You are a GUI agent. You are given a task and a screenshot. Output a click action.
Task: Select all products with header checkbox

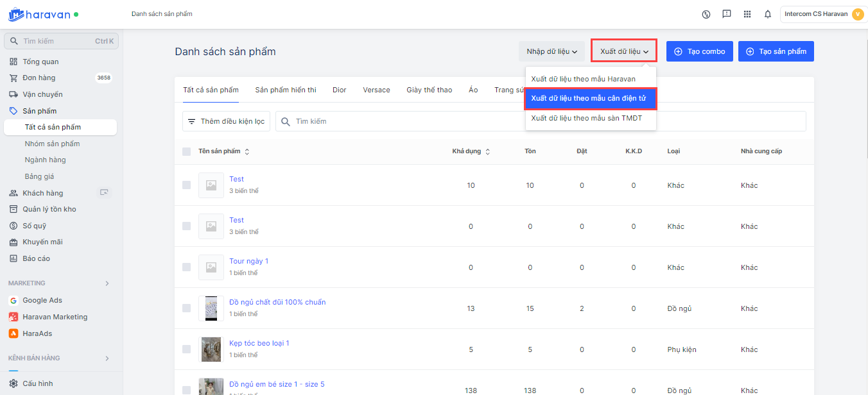pos(186,151)
